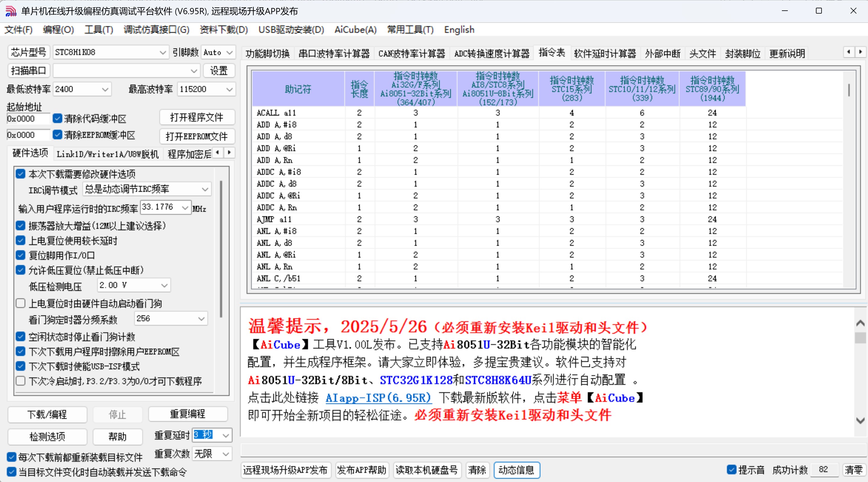Click hardware options vertical scrollbar
The width and height of the screenshot is (868, 482).
(221, 249)
